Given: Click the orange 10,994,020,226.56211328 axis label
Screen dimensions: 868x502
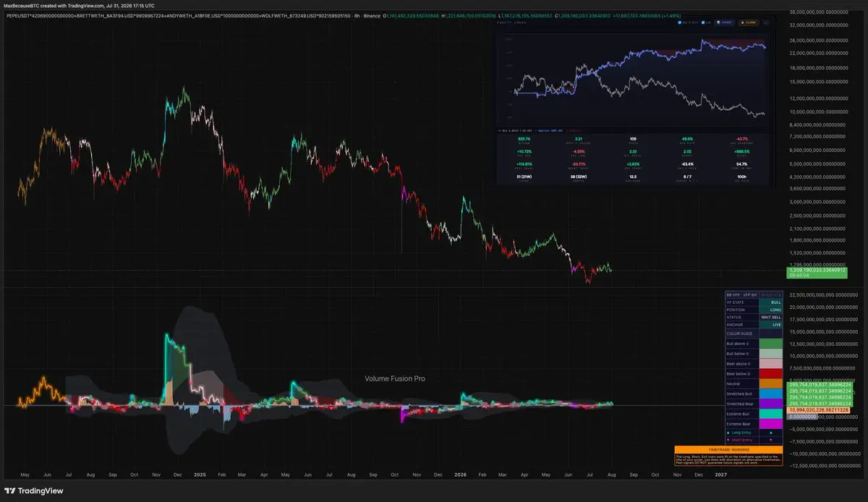Looking at the screenshot, I should point(820,409).
